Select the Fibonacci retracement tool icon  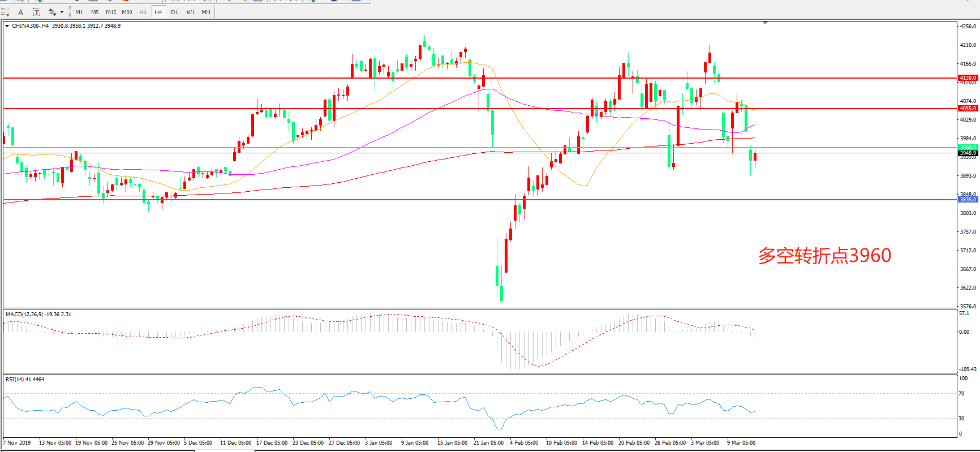point(5,12)
